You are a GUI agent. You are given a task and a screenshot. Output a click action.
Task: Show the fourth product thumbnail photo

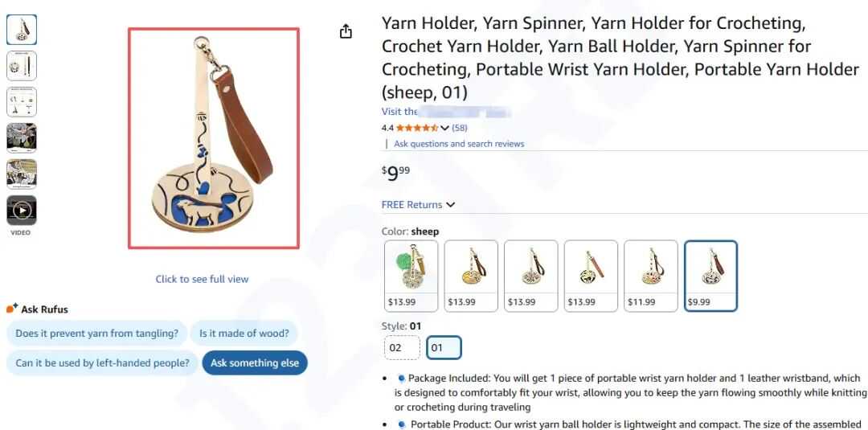tap(22, 138)
